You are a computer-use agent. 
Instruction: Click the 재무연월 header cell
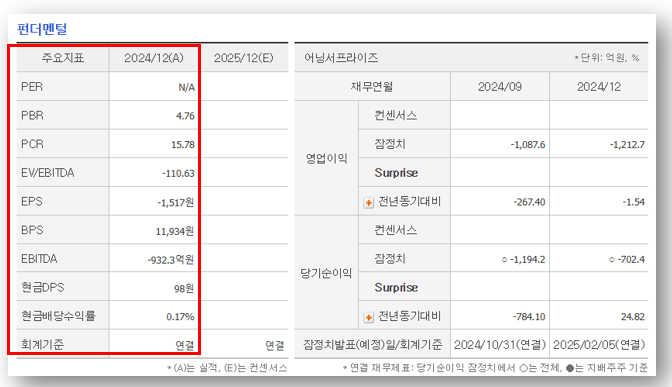coord(372,87)
